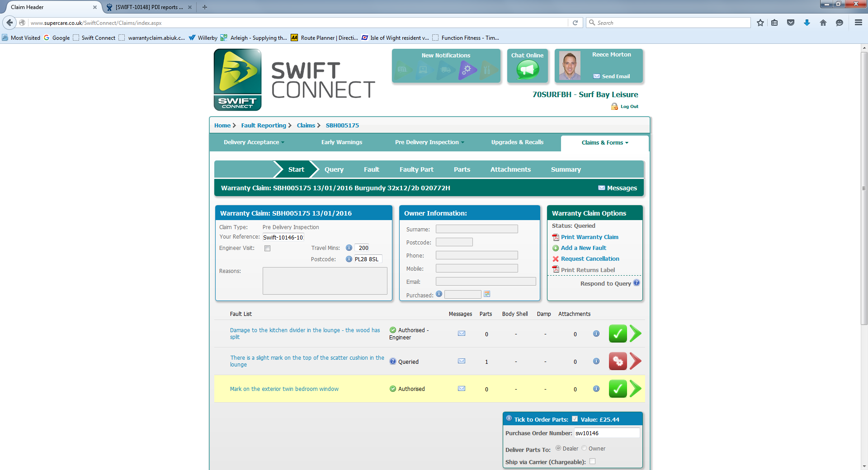The image size is (868, 470).
Task: Go to the Fault step
Action: pos(372,169)
